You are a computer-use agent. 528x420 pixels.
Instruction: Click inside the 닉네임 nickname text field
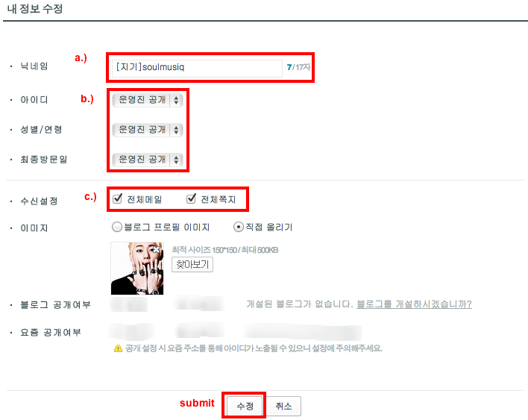coord(197,68)
